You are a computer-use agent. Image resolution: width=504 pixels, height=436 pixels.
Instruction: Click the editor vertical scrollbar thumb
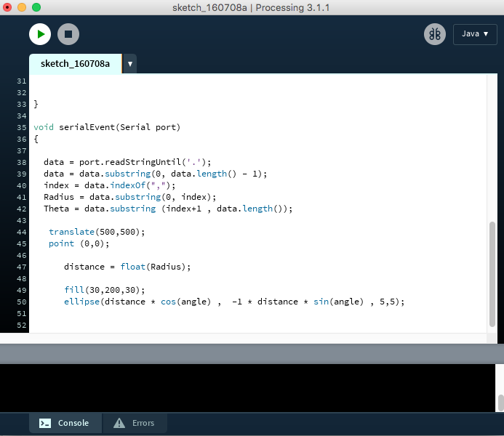(492, 274)
